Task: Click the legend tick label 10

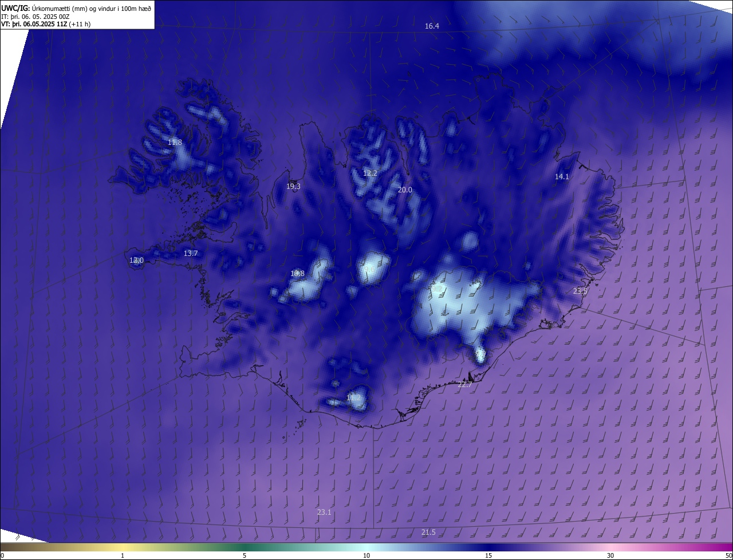Action: [366, 555]
